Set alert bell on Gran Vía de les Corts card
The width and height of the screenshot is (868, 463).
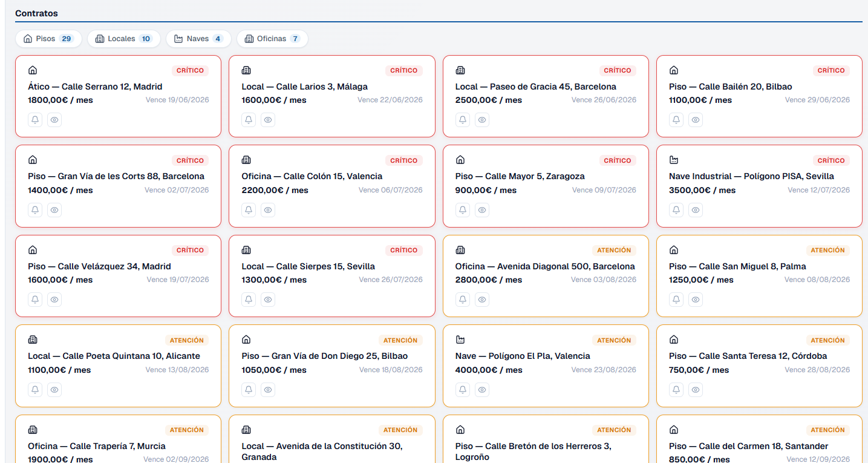tap(35, 210)
